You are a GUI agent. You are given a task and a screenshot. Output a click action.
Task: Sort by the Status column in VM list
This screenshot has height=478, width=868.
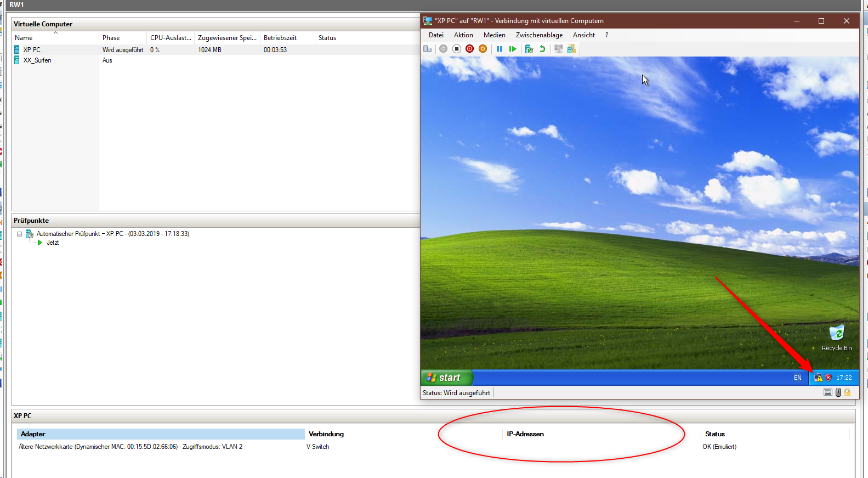pos(327,38)
